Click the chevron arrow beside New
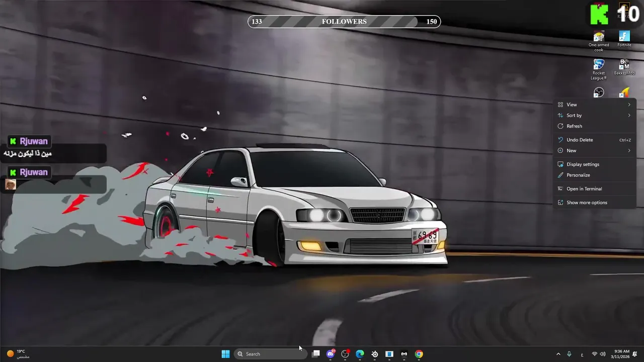 coord(629,150)
